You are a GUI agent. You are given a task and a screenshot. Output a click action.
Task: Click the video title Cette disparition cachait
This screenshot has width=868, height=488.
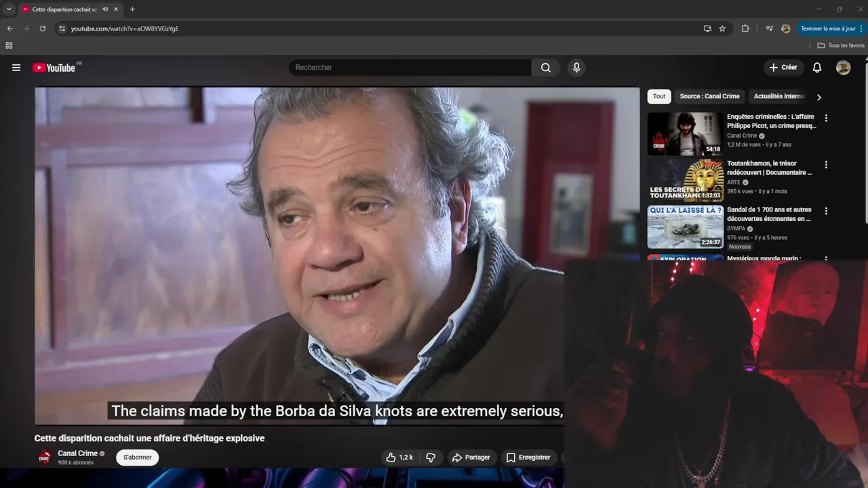coord(149,439)
